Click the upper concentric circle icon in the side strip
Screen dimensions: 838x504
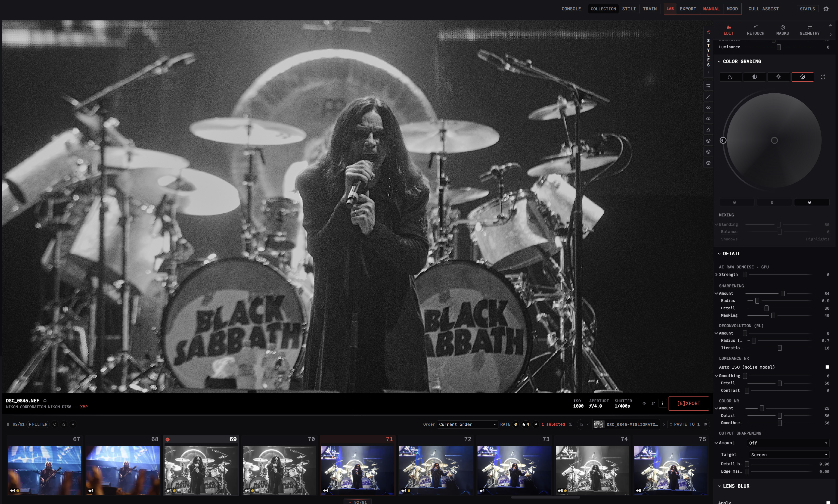point(708,141)
